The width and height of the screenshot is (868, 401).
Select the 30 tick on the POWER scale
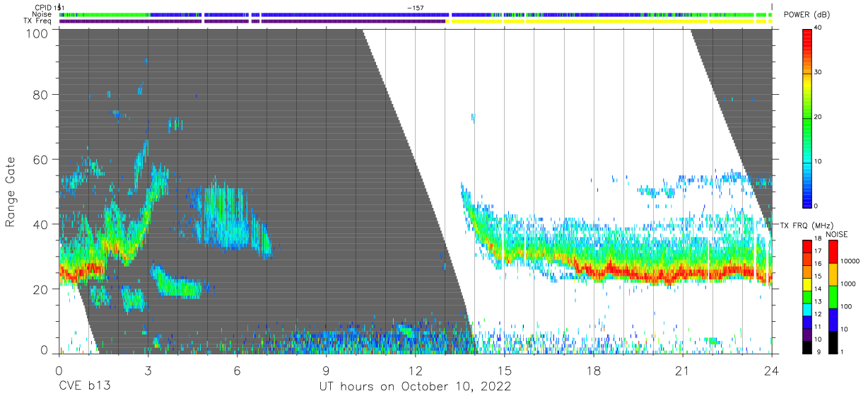(818, 72)
